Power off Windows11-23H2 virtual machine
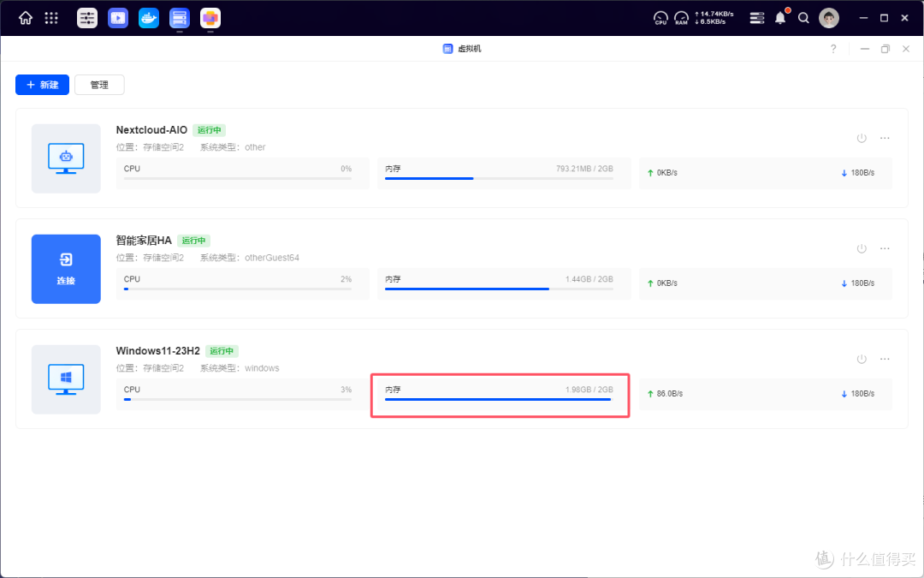Image resolution: width=924 pixels, height=578 pixels. pos(862,359)
